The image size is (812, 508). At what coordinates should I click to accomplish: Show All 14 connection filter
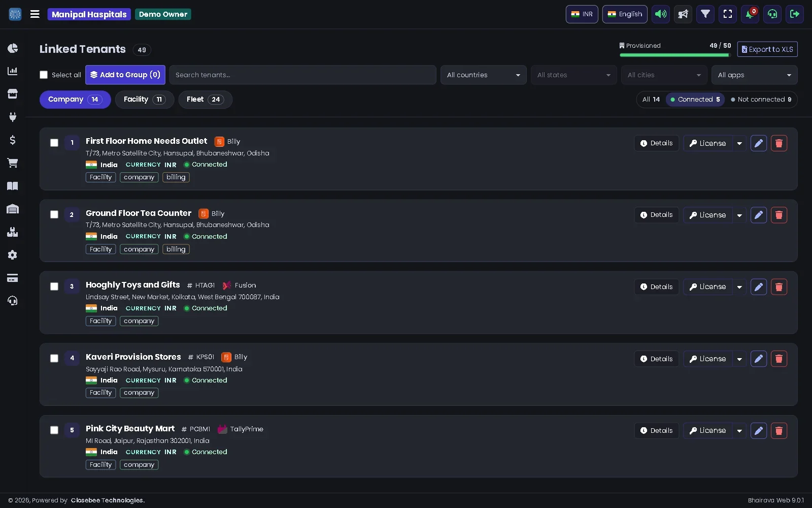pos(651,100)
